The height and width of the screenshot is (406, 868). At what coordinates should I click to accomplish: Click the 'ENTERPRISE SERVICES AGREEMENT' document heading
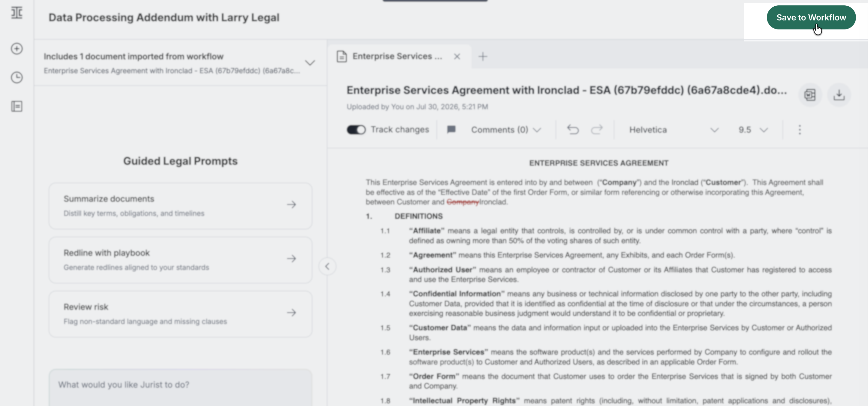(x=598, y=163)
